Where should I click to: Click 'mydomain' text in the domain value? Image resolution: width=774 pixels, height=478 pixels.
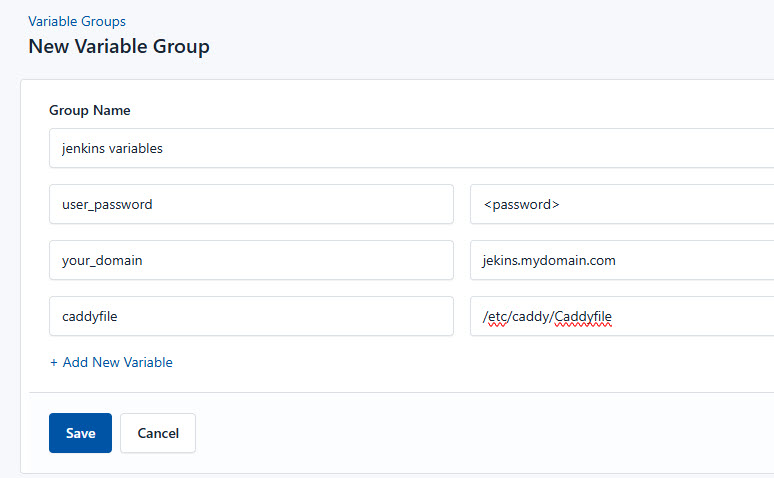[x=553, y=260]
